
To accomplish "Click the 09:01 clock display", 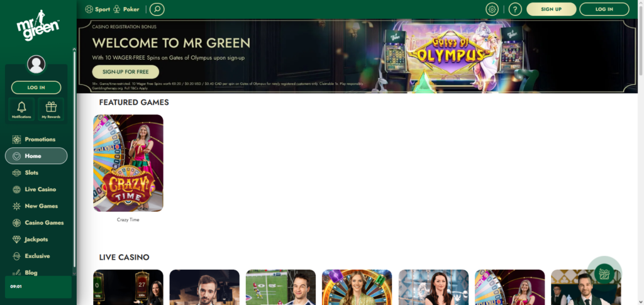I will pos(16,287).
